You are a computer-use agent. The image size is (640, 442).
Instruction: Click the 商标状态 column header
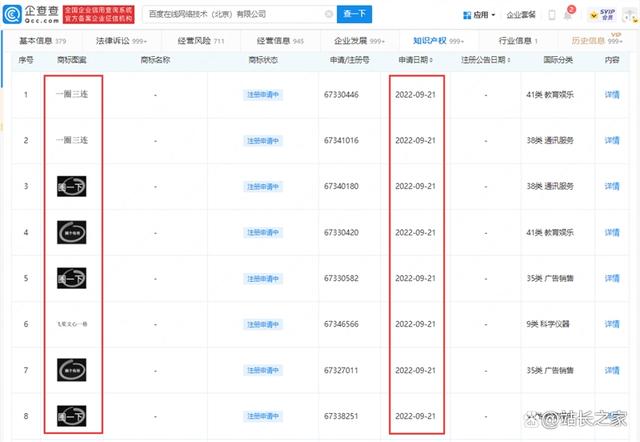point(263,60)
